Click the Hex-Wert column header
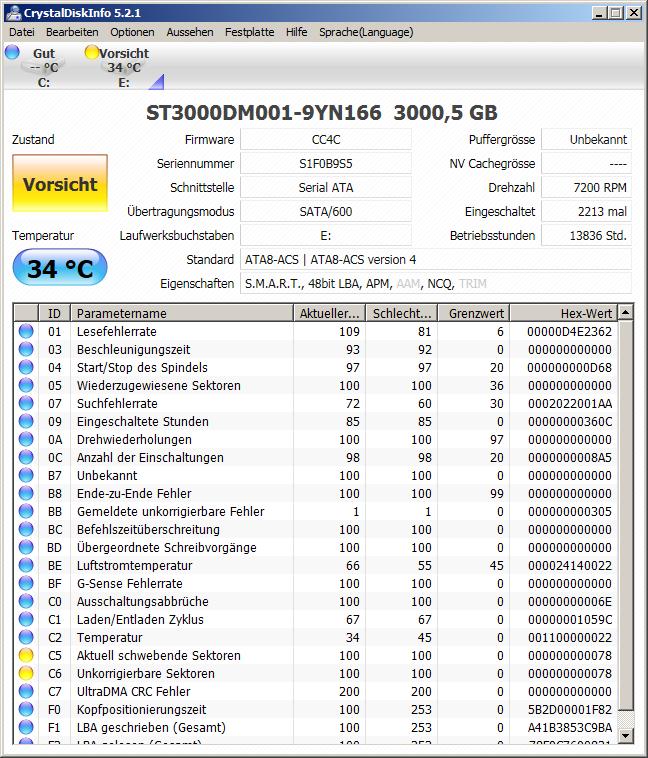This screenshot has width=648, height=758. point(564,313)
